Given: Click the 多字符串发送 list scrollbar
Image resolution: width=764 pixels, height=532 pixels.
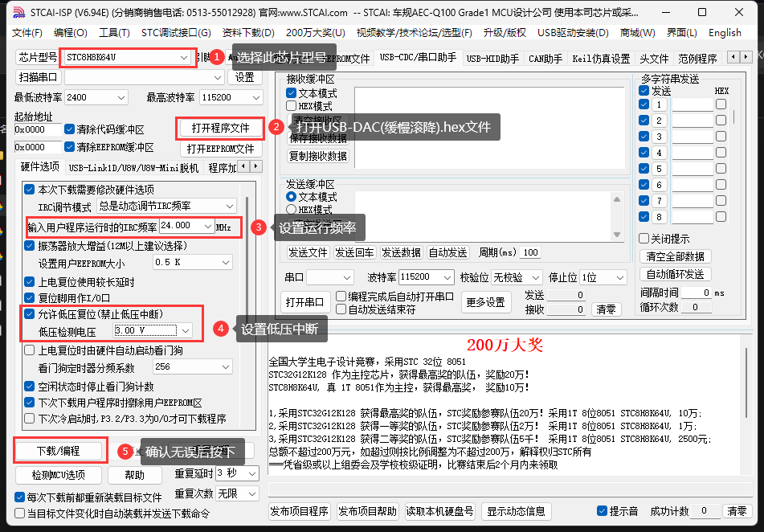Looking at the screenshot, I should [734, 117].
